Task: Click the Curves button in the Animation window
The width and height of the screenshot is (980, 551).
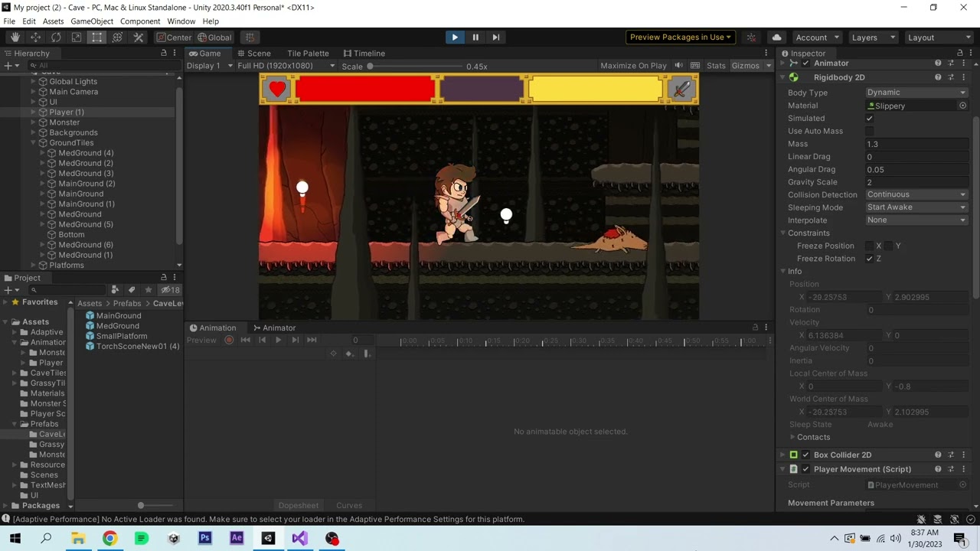Action: tap(348, 505)
